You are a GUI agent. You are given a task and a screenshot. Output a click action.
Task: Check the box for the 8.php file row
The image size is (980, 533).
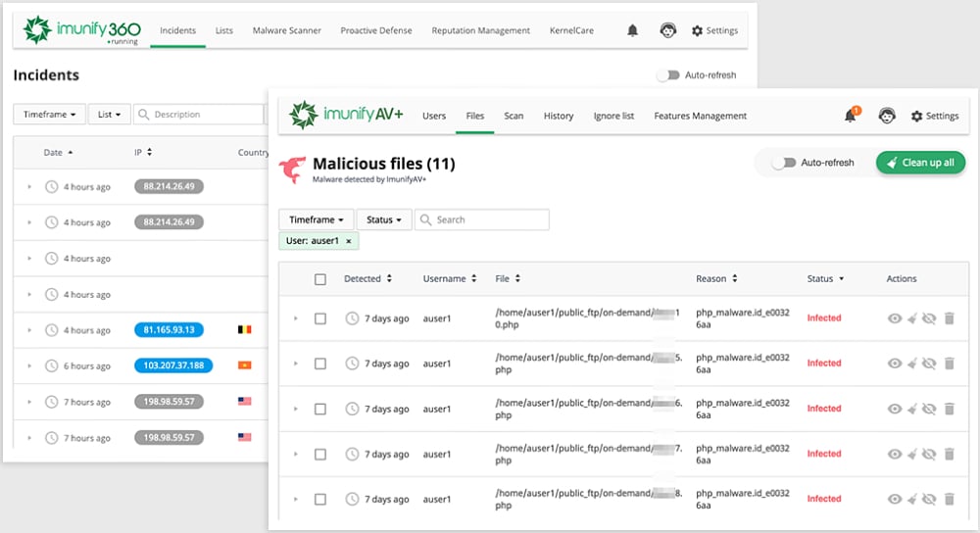point(320,500)
